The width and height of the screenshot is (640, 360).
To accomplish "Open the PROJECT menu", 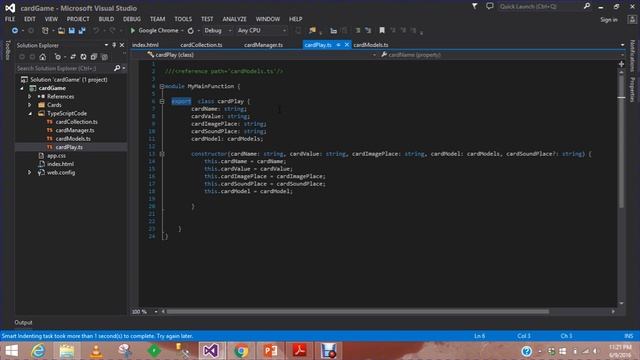I will 78,19.
